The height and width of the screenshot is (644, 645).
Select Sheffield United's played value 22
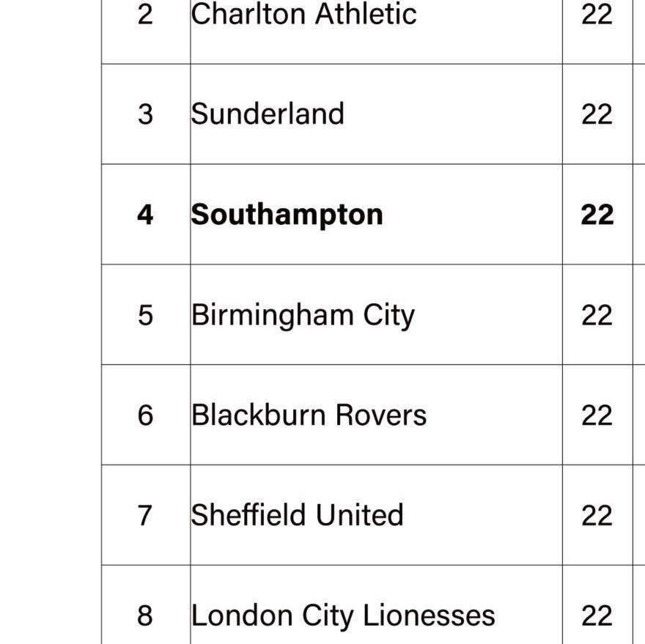pos(597,516)
